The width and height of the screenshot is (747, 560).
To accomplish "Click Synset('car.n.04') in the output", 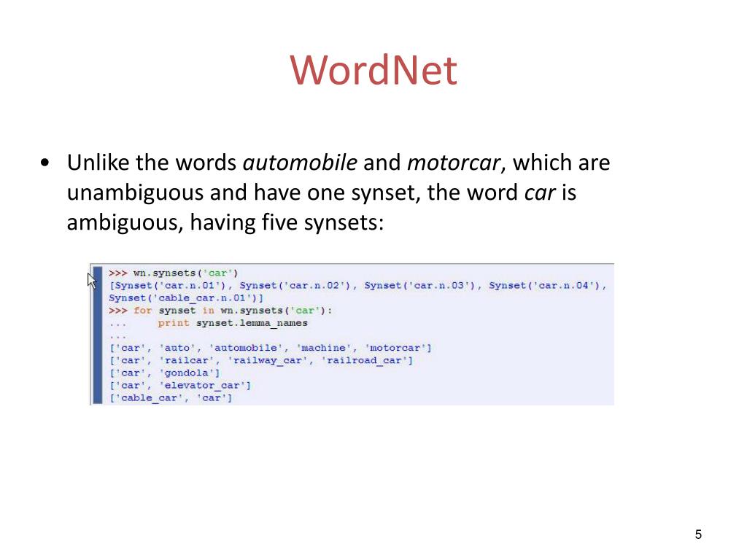I will (x=545, y=285).
